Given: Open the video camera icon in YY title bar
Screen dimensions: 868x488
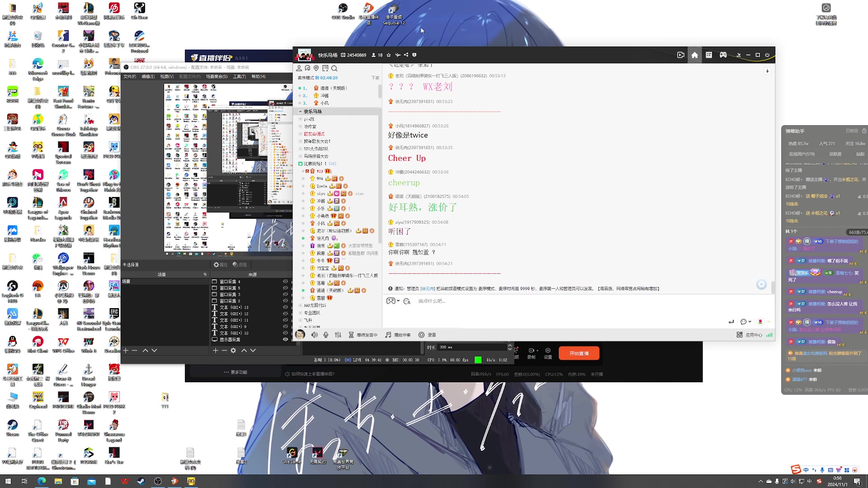Looking at the screenshot, I should click(x=680, y=55).
